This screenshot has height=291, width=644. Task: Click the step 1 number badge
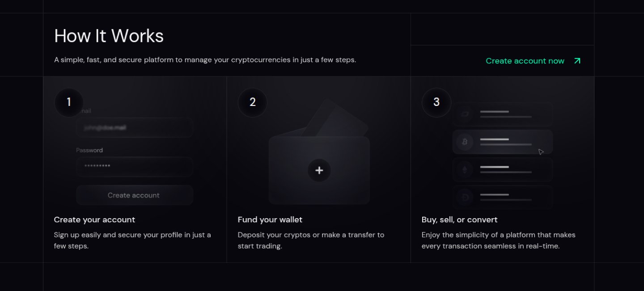tap(69, 102)
